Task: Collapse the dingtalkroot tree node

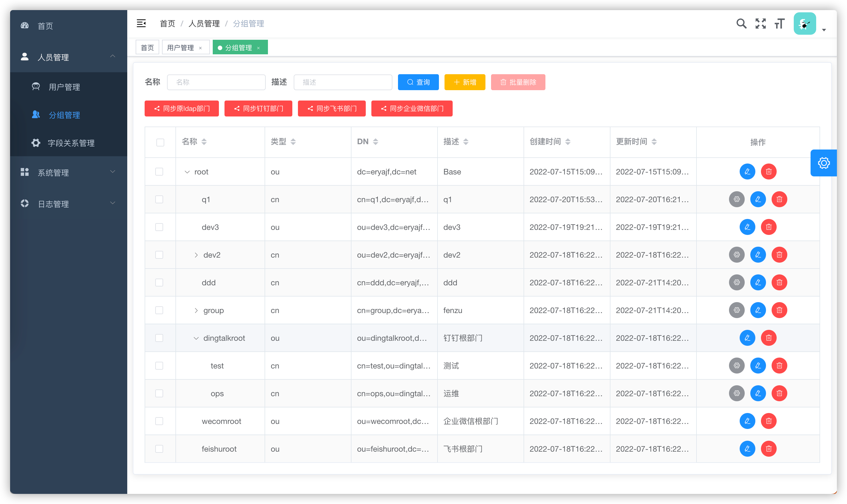Action: coord(196,338)
